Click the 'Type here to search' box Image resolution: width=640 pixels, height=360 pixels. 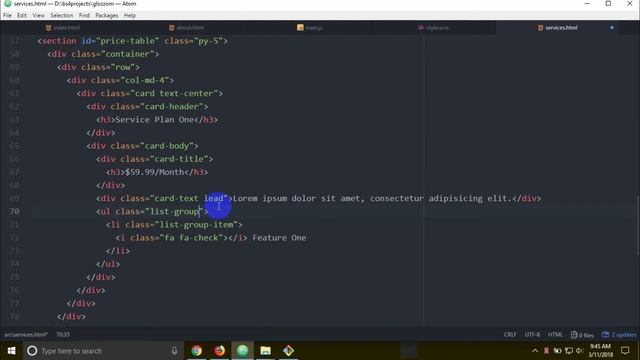pyautogui.click(x=102, y=351)
